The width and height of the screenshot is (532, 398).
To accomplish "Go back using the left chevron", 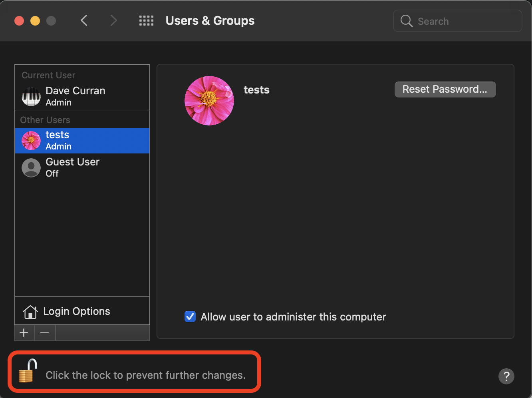I will point(84,21).
